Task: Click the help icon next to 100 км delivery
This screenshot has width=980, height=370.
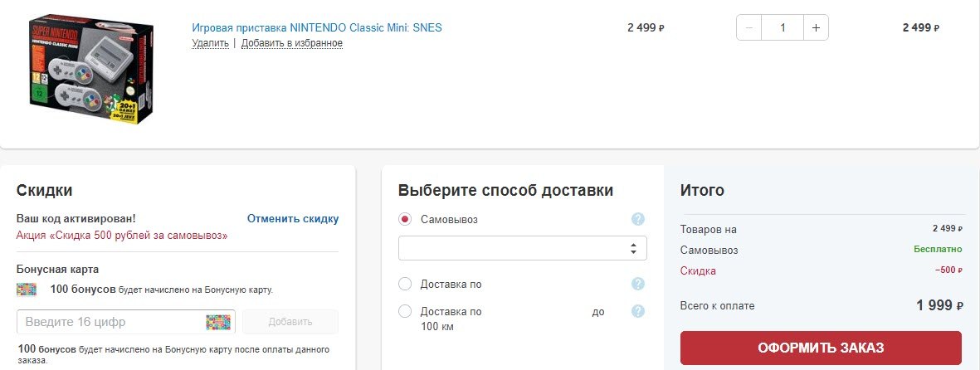Action: pyautogui.click(x=637, y=311)
